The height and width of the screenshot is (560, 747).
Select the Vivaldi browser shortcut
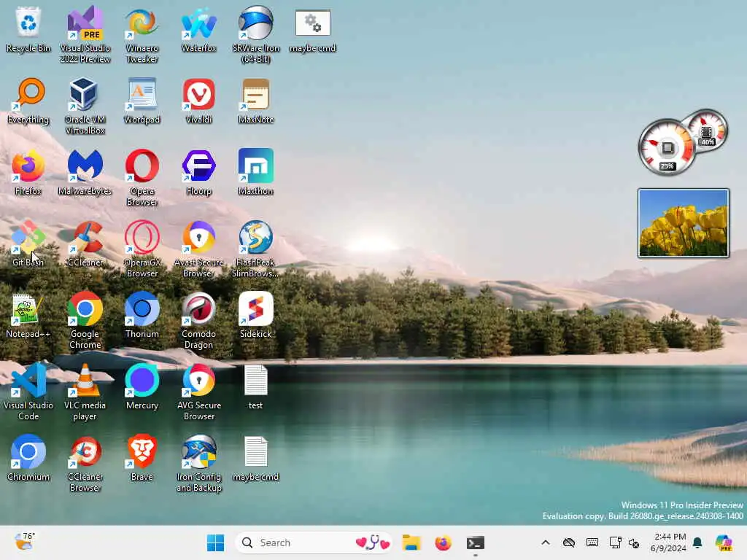click(198, 101)
